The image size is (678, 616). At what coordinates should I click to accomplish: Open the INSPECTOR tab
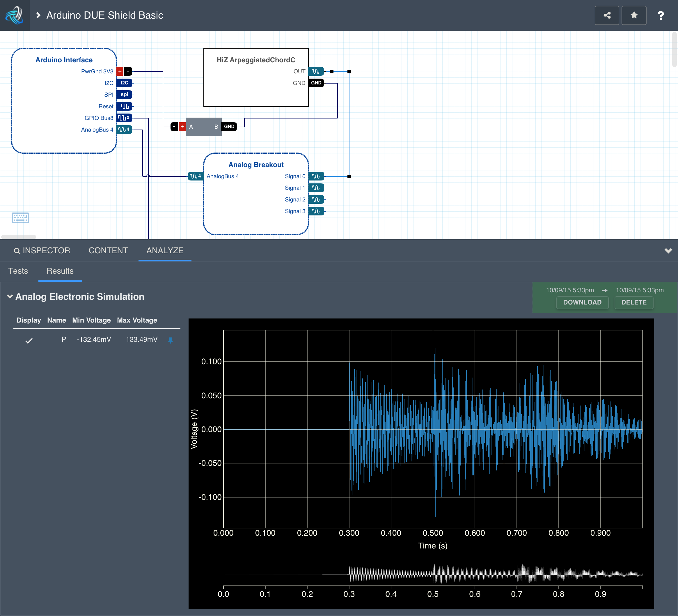coord(42,251)
